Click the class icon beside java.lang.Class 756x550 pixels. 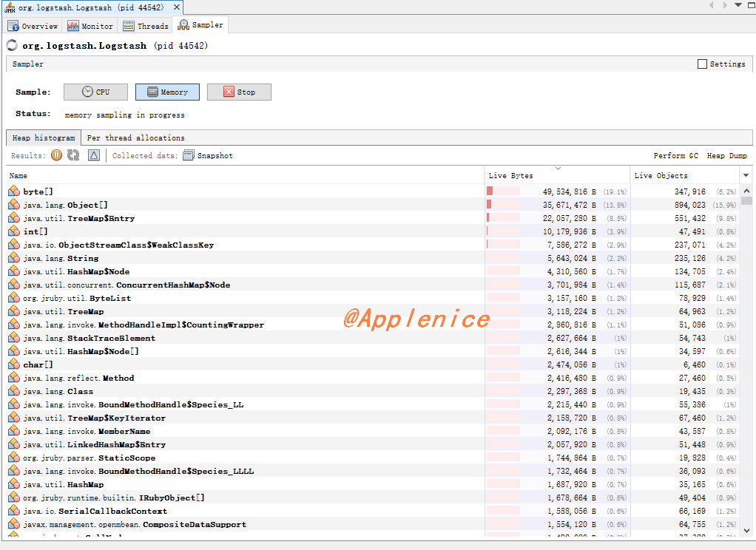click(14, 391)
